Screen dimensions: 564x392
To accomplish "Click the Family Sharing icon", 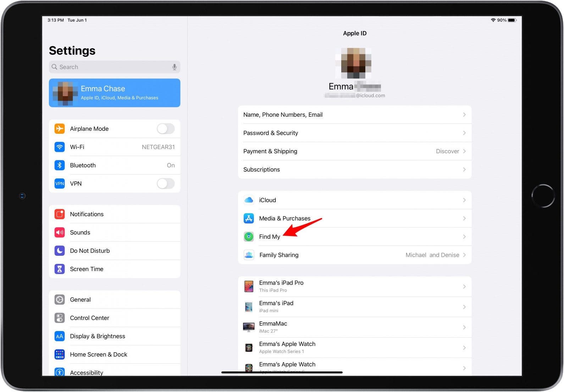I will (249, 255).
